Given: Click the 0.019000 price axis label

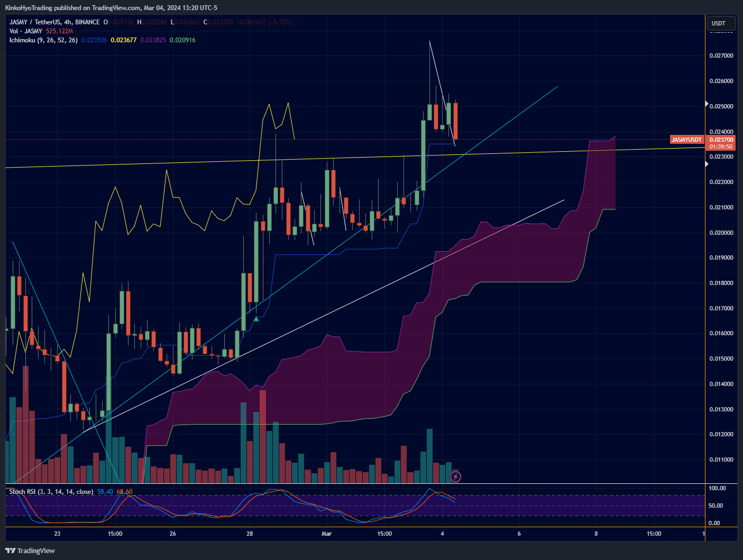Looking at the screenshot, I should pos(721,258).
